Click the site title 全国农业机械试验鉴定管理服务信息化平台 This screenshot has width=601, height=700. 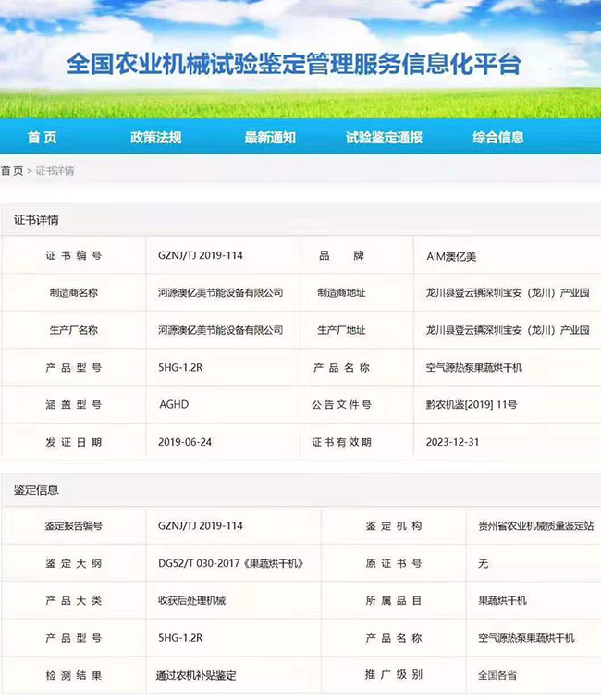pos(294,64)
